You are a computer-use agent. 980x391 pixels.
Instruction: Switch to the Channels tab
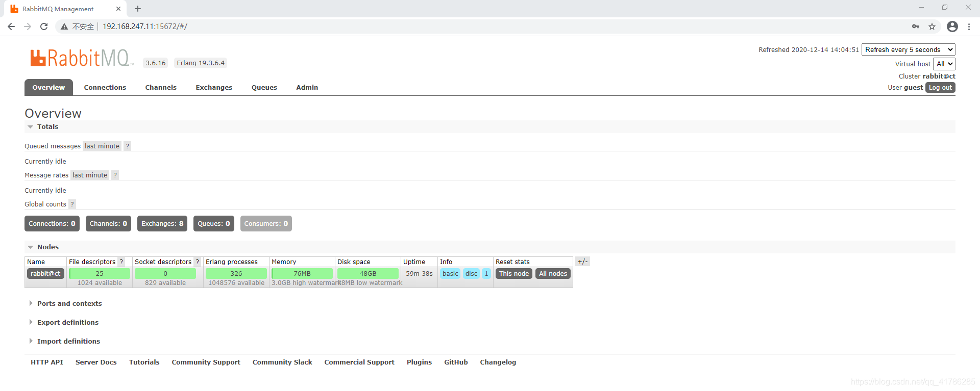[161, 88]
